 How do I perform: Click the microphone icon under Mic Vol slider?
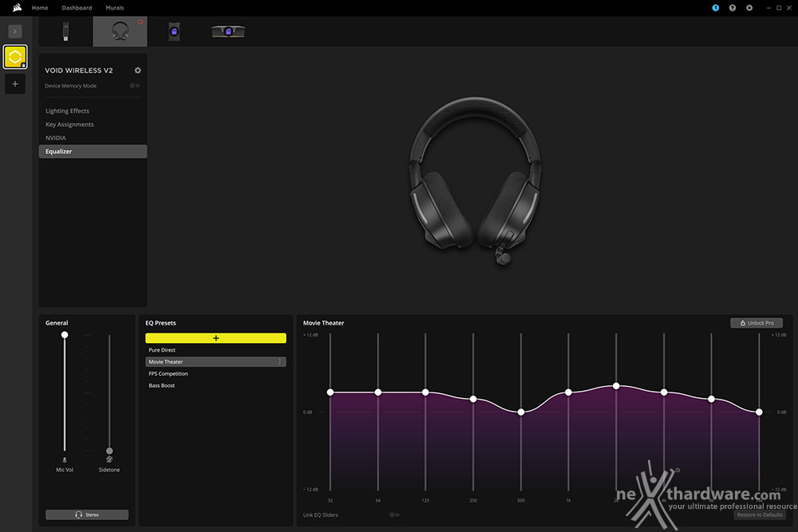(x=65, y=459)
